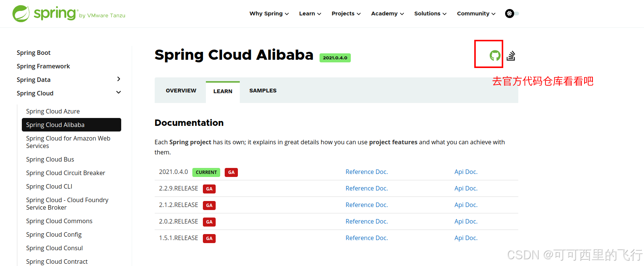Open Api Doc. for 2.0.2.RELEASE

pos(466,221)
